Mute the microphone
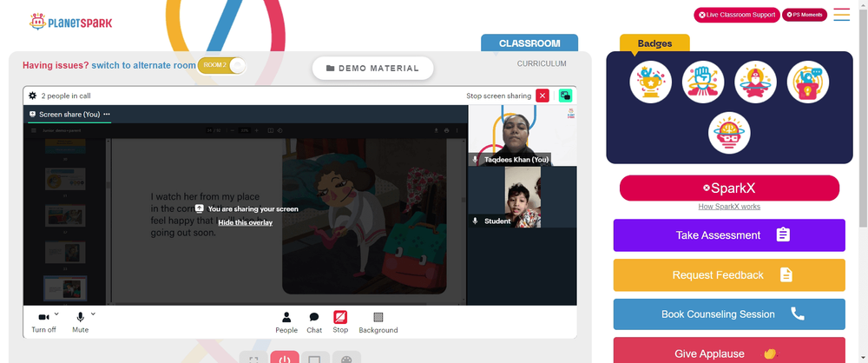 click(x=80, y=322)
